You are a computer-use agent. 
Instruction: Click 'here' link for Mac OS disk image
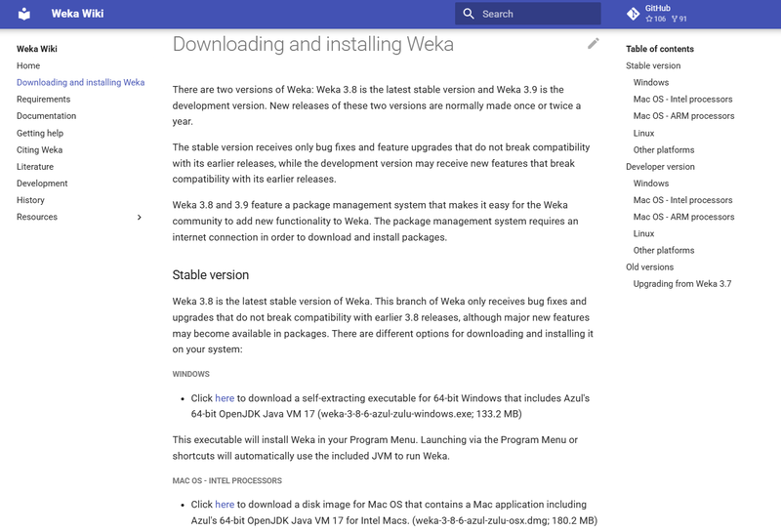pyautogui.click(x=225, y=505)
